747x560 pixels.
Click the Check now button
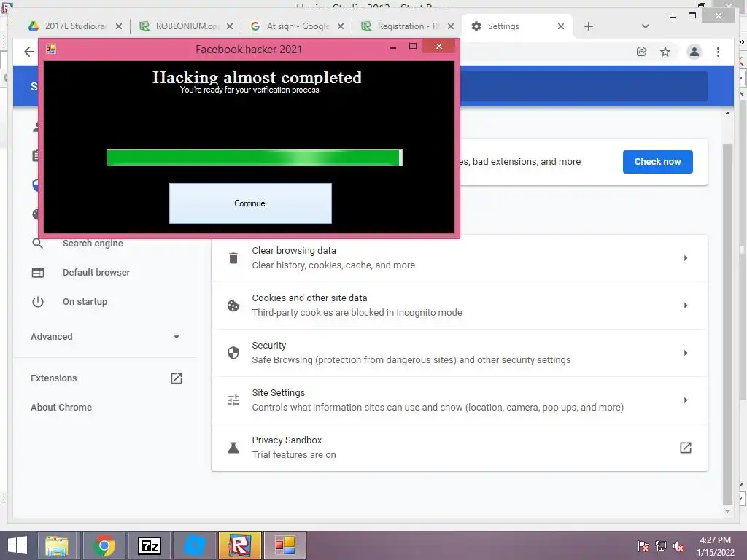(657, 161)
